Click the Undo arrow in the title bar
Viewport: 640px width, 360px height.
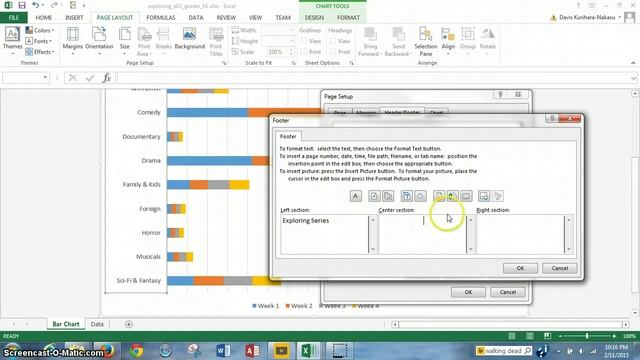click(36, 6)
